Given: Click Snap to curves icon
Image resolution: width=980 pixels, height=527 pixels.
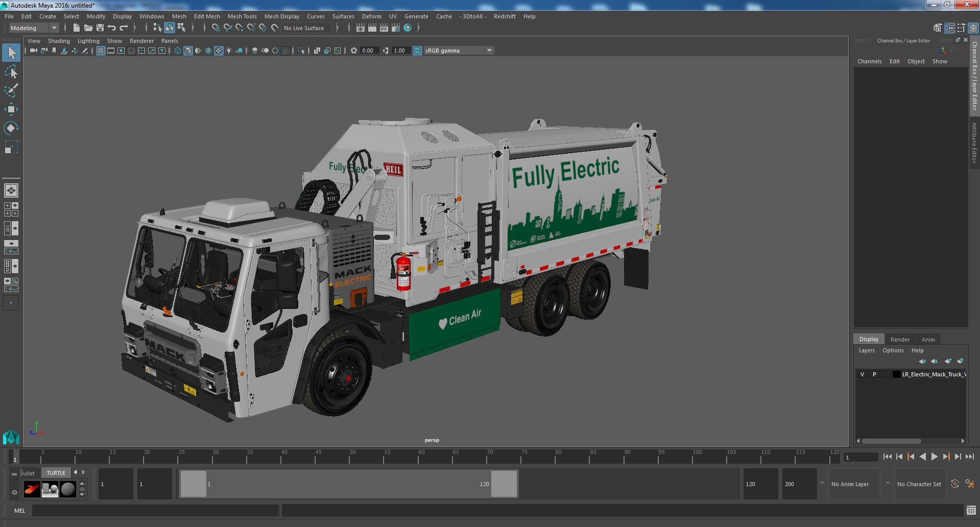Looking at the screenshot, I should click(x=228, y=28).
